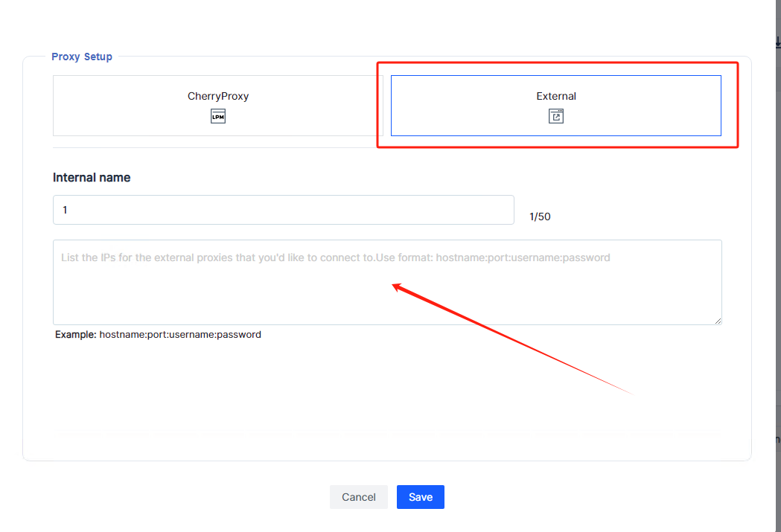
Task: Click the divider line below proxy type cards
Action: point(387,147)
